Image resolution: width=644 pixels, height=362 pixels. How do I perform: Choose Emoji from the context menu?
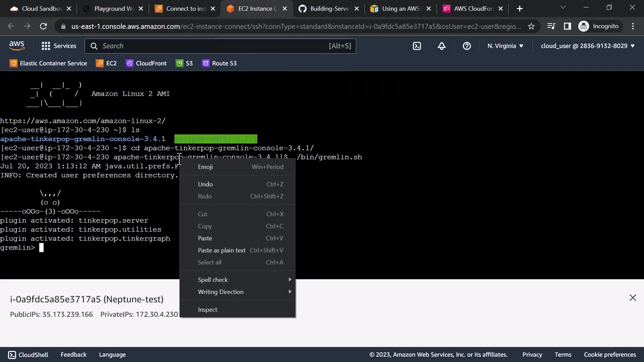pyautogui.click(x=237, y=167)
